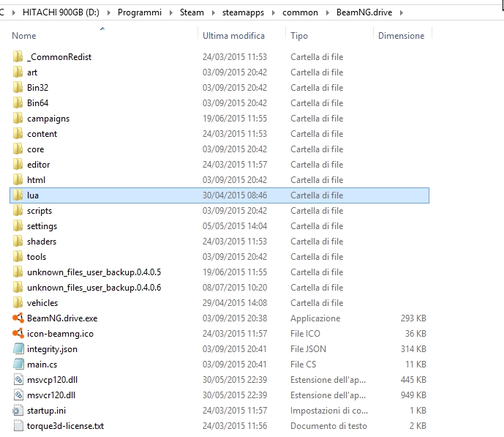Click the lua folder icon
Viewport: 504px width, 437px height.
[x=18, y=195]
